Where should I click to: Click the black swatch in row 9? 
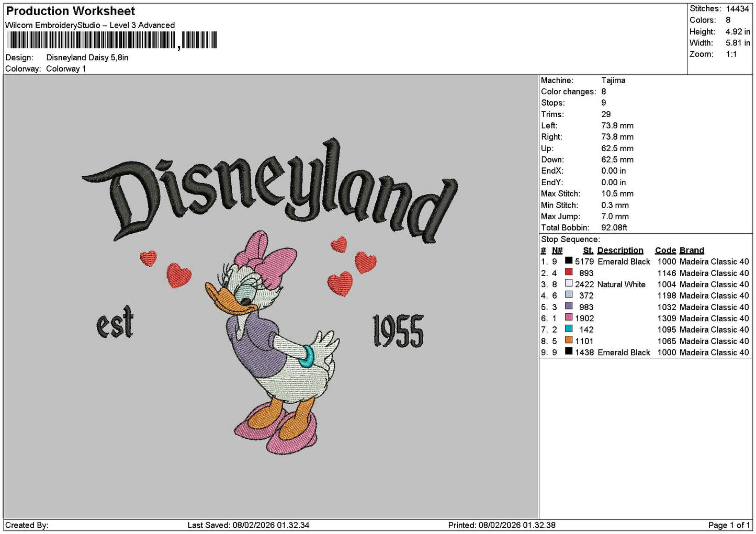pos(569,351)
